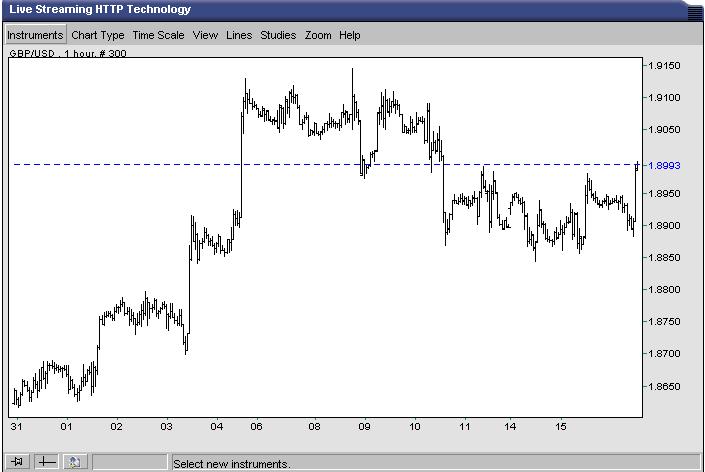The image size is (705, 472).
Task: Click the home/refresh icon in bottom toolbar
Action: [75, 462]
